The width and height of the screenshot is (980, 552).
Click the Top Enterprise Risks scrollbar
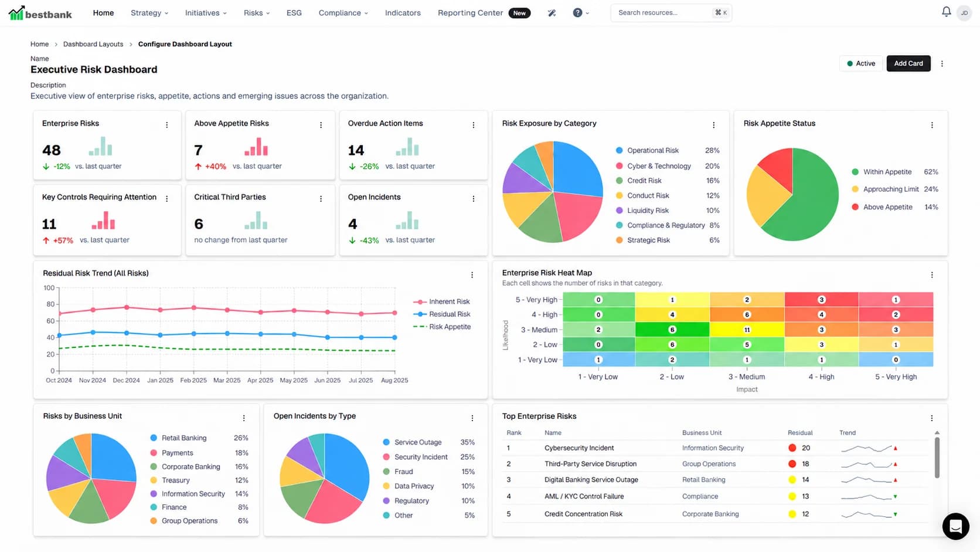tap(937, 458)
